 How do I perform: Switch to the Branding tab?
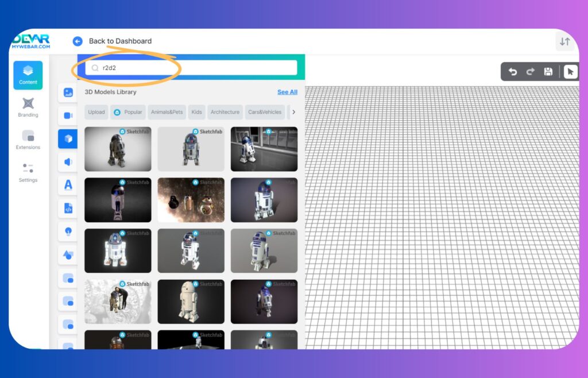pyautogui.click(x=28, y=107)
